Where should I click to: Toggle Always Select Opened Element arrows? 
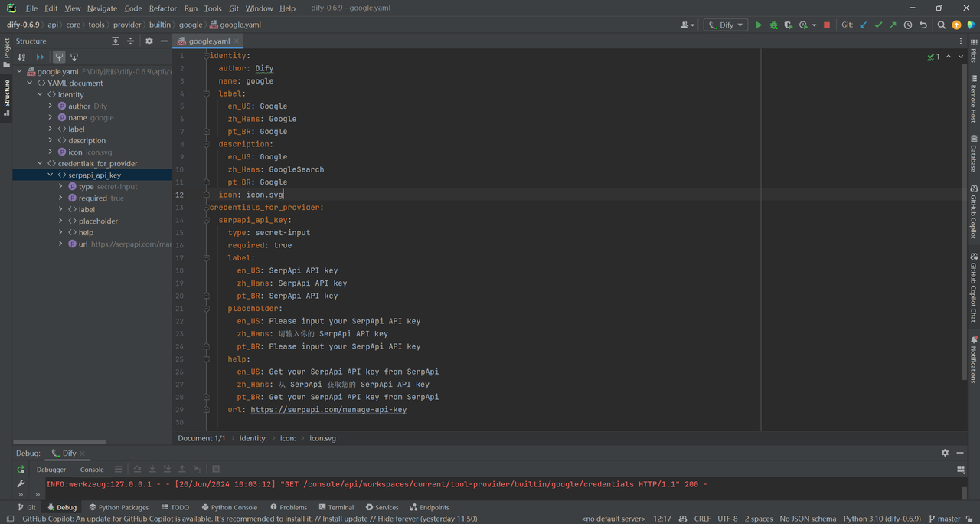[x=41, y=57]
